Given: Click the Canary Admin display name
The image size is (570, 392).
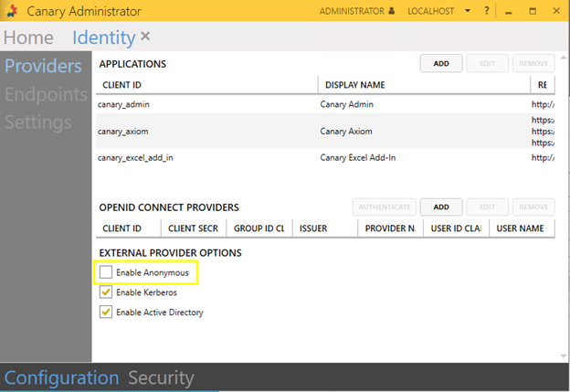Looking at the screenshot, I should click(347, 104).
